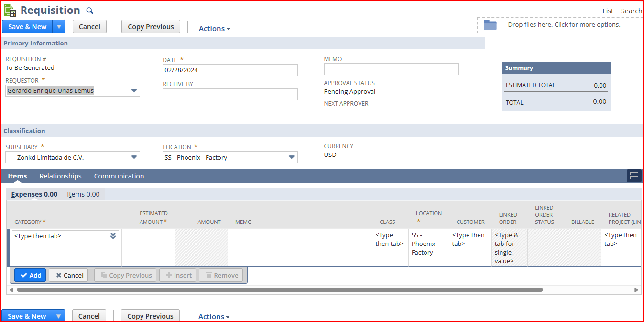This screenshot has height=322, width=644.
Task: Click the Receive By input field
Action: tap(230, 94)
